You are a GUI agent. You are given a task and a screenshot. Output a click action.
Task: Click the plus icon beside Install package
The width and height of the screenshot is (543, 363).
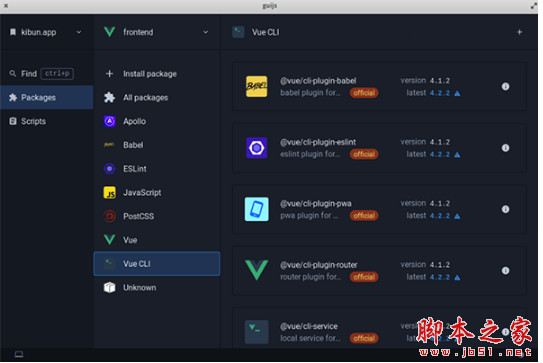pyautogui.click(x=109, y=74)
